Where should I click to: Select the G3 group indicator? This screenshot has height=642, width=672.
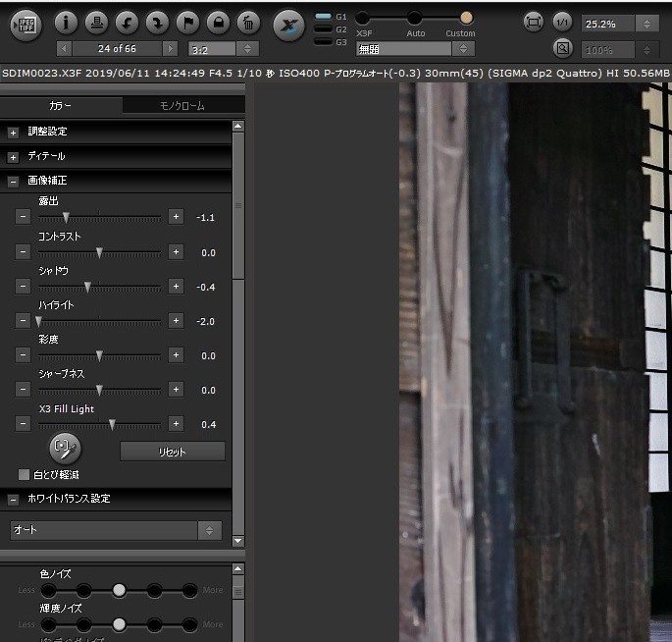[323, 41]
